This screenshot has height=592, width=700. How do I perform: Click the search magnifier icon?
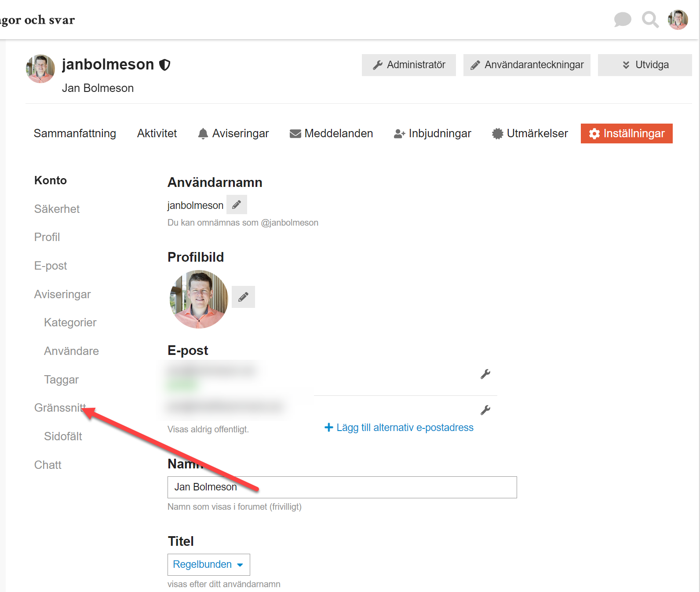point(650,20)
